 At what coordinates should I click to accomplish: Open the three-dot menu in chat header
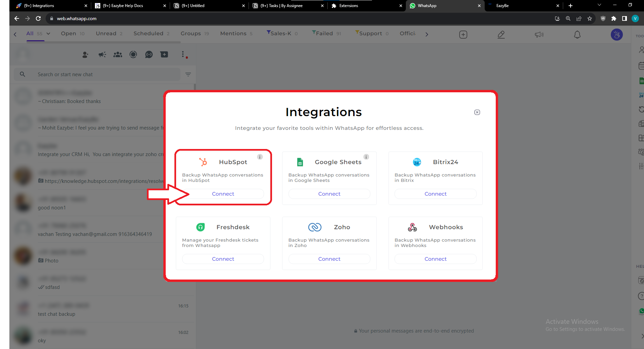183,55
